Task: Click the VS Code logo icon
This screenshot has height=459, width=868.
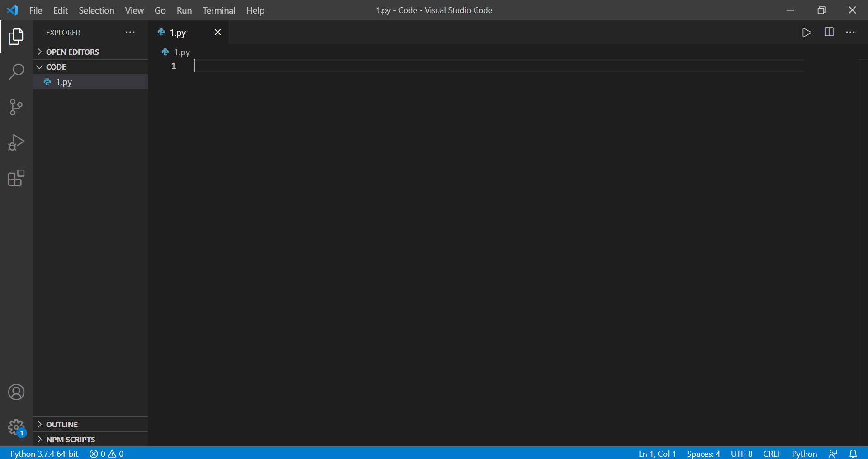Action: pyautogui.click(x=13, y=10)
